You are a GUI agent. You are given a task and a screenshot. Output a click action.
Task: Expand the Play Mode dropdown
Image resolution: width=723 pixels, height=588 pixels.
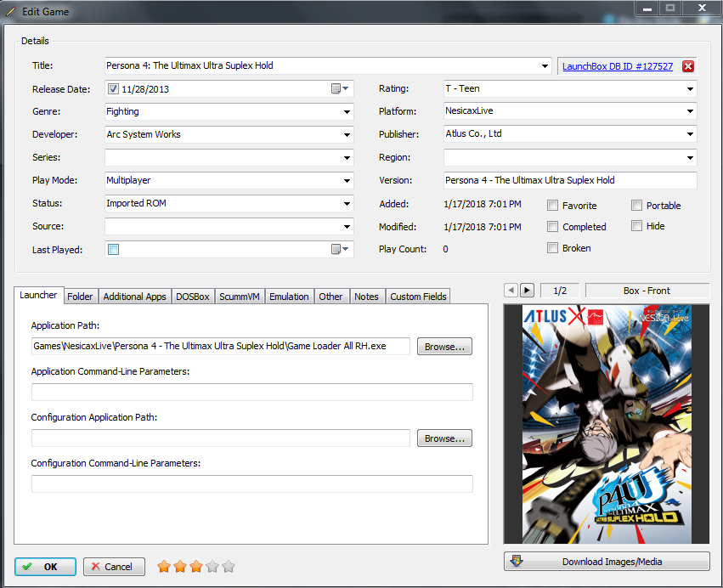tap(347, 181)
